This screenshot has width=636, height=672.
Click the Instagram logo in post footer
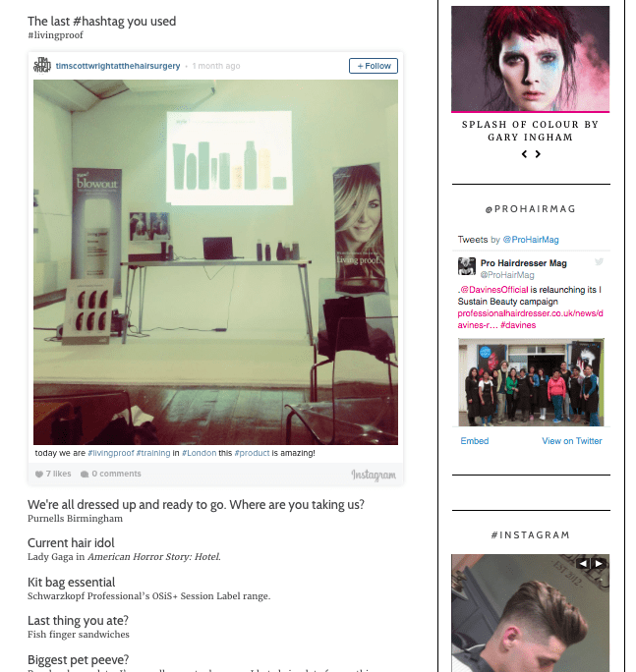tap(374, 475)
